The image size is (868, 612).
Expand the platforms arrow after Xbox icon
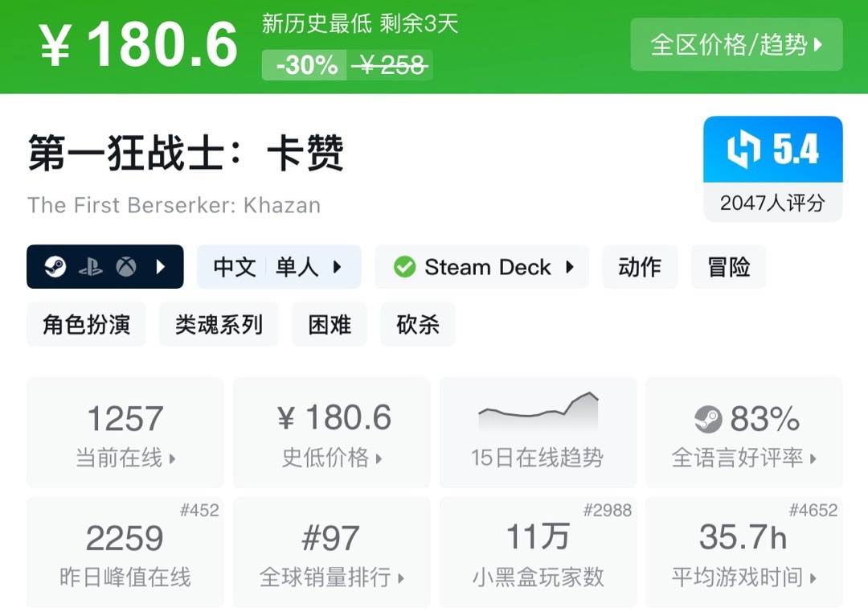pyautogui.click(x=161, y=267)
